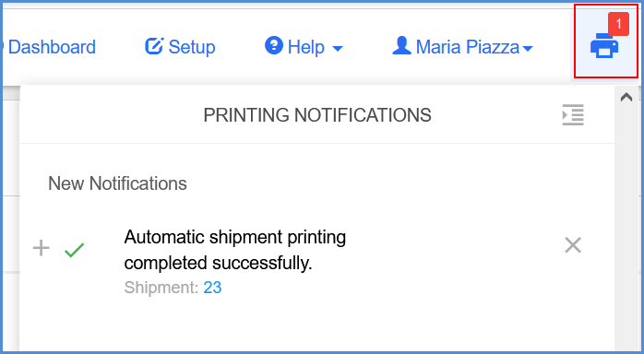The image size is (644, 354).
Task: Go to the Dashboard menu item
Action: click(x=52, y=47)
